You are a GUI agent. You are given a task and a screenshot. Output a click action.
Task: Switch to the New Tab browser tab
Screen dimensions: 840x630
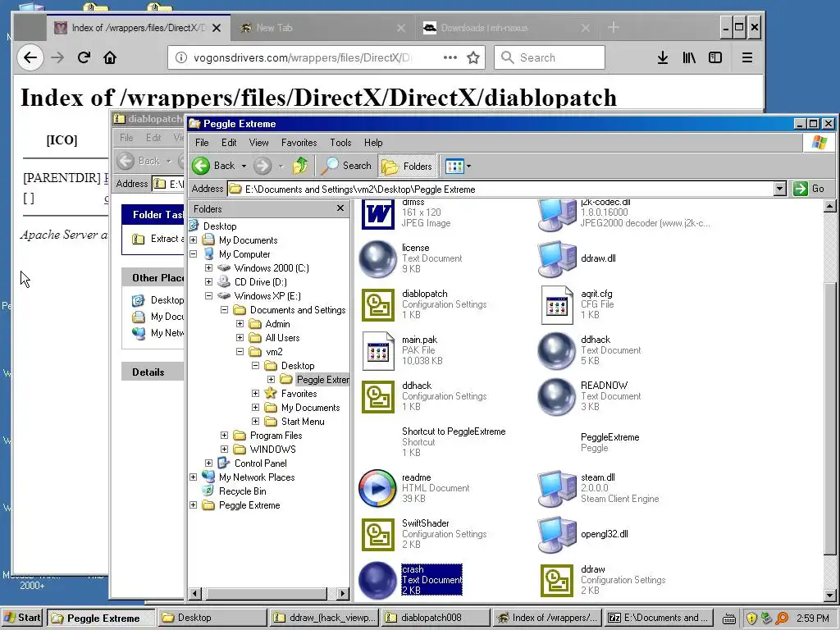click(323, 28)
